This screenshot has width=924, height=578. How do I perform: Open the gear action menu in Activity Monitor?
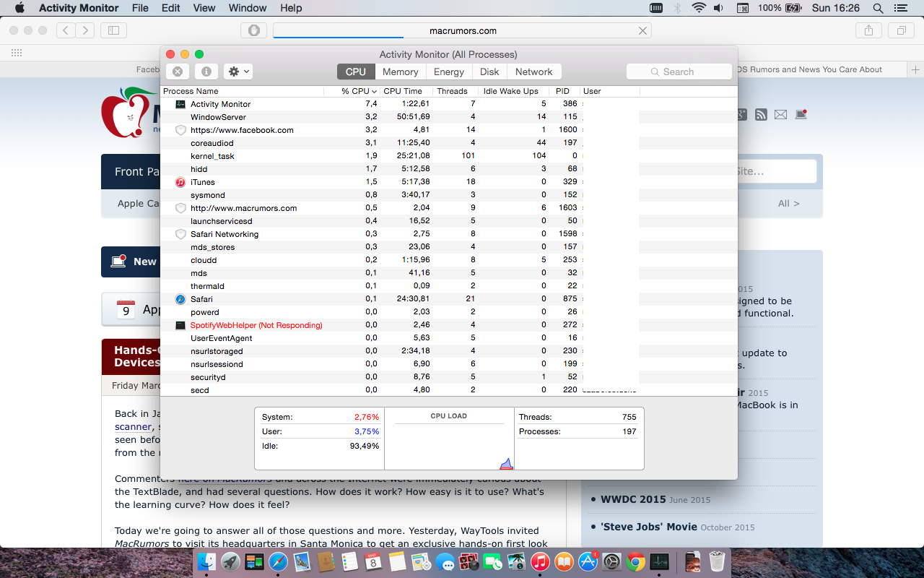[238, 72]
